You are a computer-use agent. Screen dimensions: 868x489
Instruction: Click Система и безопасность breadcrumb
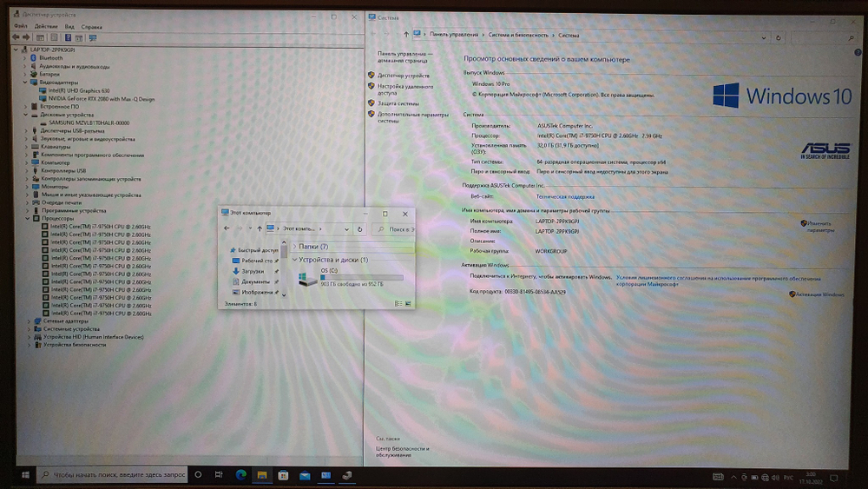[x=517, y=35]
